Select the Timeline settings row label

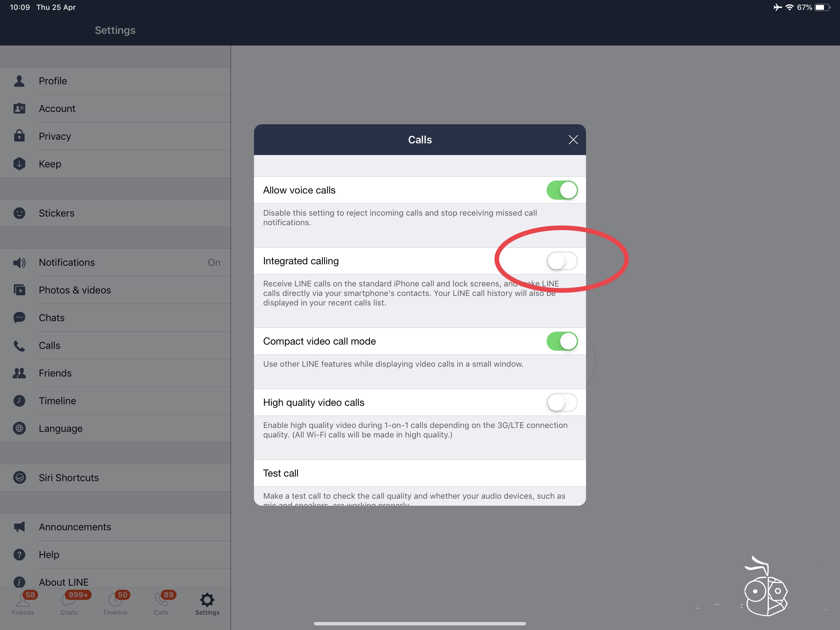[x=57, y=401]
